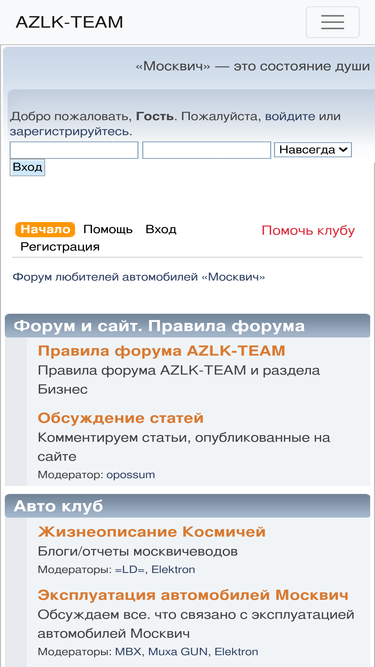375x667 pixels.
Task: Click the войдите login link
Action: click(290, 116)
